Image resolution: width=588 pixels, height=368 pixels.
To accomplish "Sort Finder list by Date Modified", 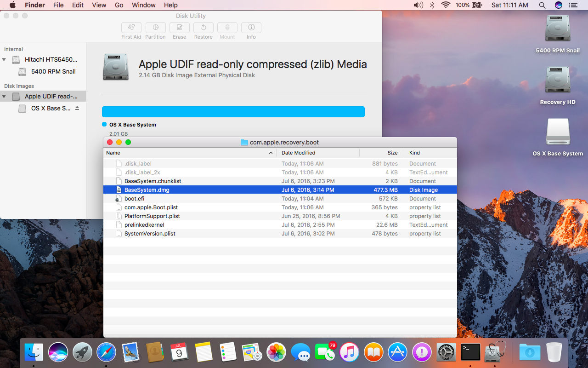I will point(318,153).
